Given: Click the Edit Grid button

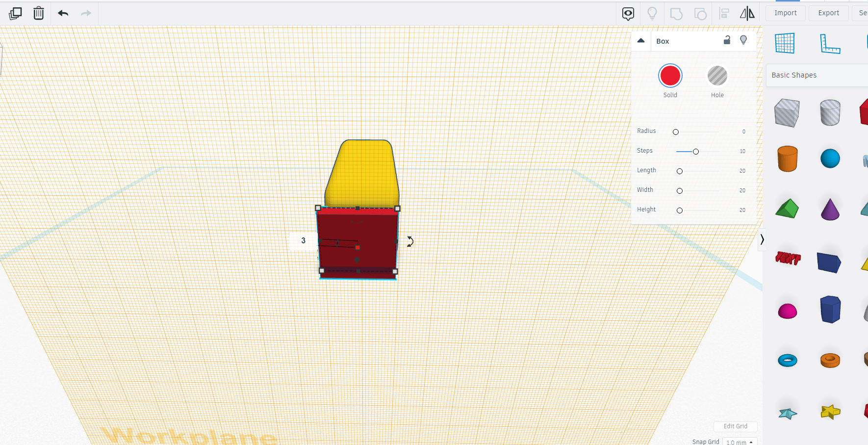Looking at the screenshot, I should [736, 426].
